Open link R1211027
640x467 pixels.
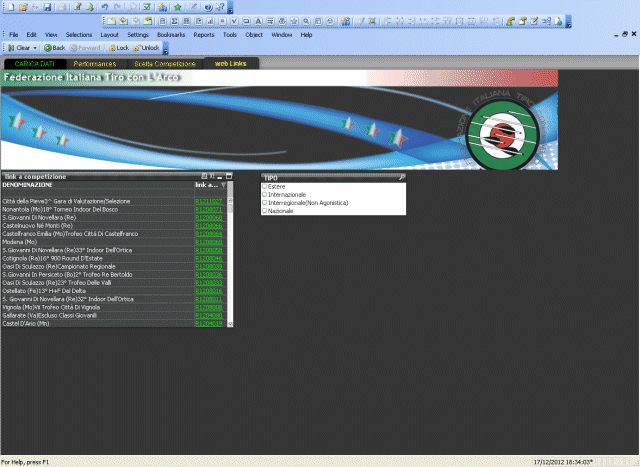coord(209,201)
